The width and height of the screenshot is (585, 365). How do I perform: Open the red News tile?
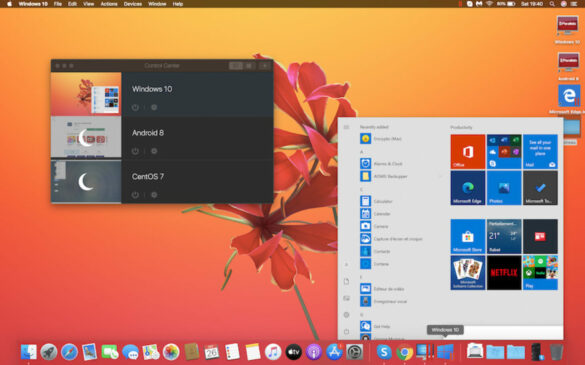(x=540, y=236)
